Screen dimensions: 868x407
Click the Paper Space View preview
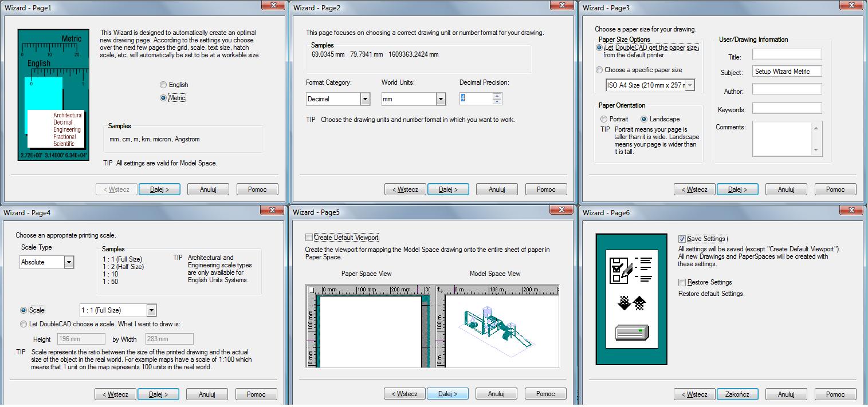pyautogui.click(x=367, y=326)
